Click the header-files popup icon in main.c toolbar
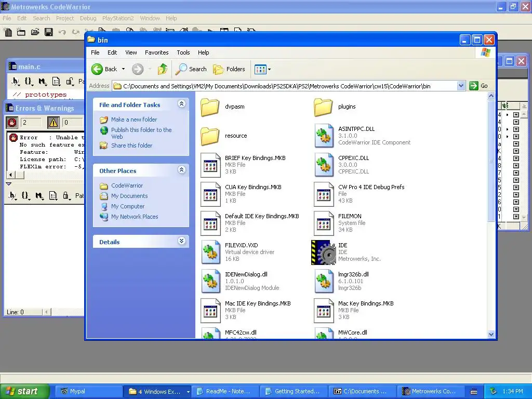The image size is (532, 399). pos(16,81)
